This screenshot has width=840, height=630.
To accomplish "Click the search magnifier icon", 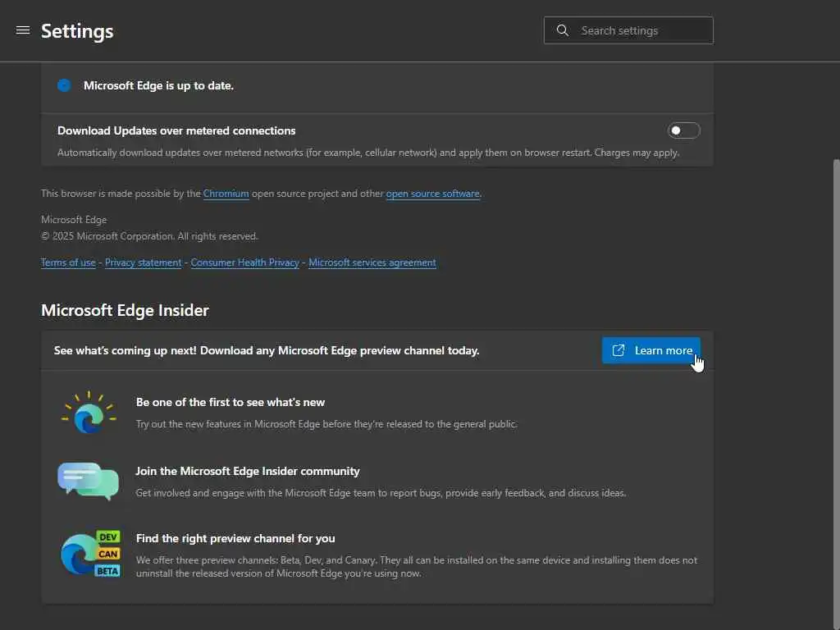I will (563, 30).
